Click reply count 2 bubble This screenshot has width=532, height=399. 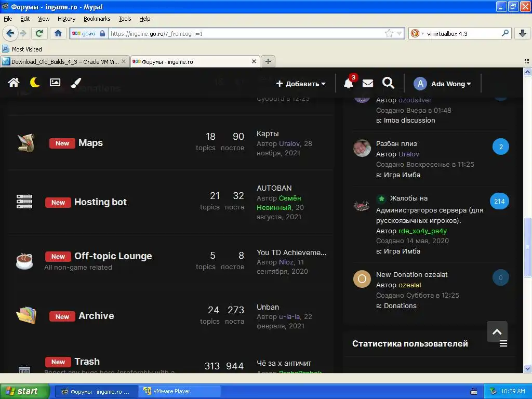pos(501,147)
